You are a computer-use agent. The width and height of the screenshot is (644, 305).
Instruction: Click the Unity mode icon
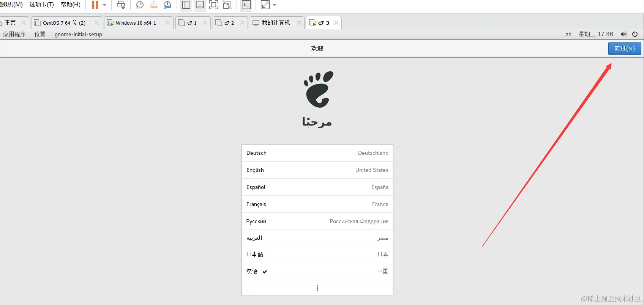click(x=227, y=5)
